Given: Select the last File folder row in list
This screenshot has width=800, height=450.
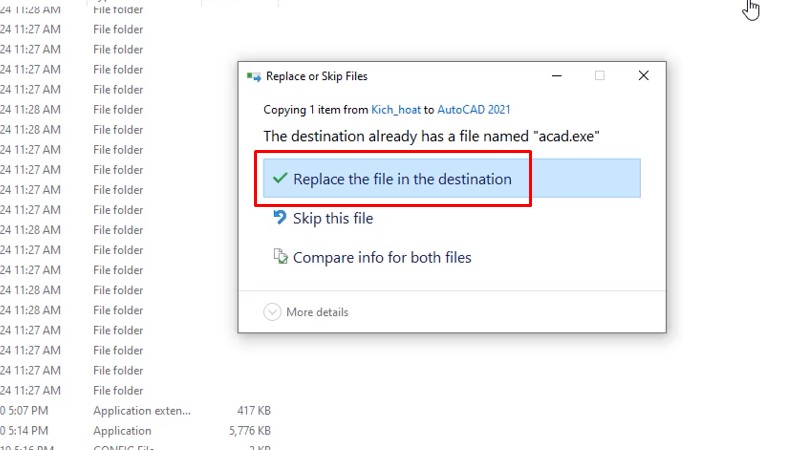Looking at the screenshot, I should [118, 390].
